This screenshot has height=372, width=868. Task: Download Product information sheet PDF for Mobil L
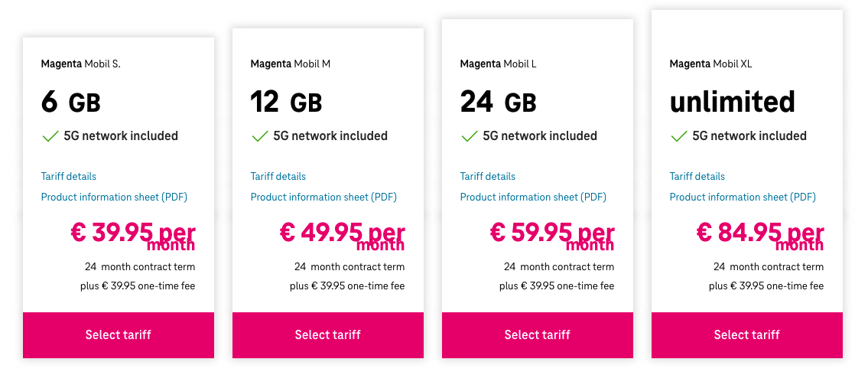533,197
